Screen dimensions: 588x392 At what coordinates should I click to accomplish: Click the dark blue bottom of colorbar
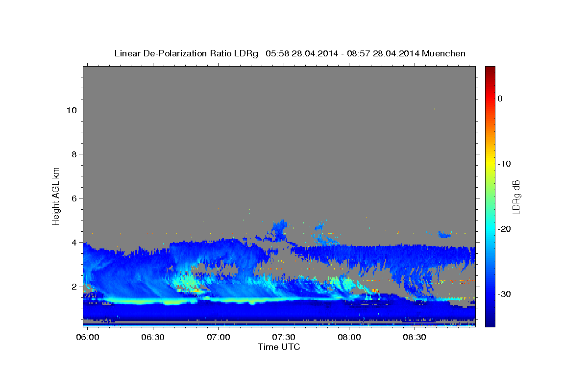(490, 323)
